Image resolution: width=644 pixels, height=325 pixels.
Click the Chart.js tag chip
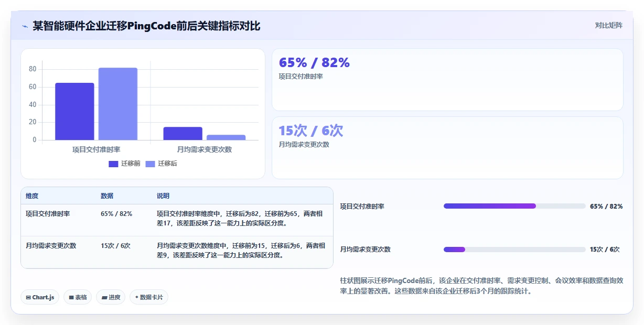click(40, 297)
